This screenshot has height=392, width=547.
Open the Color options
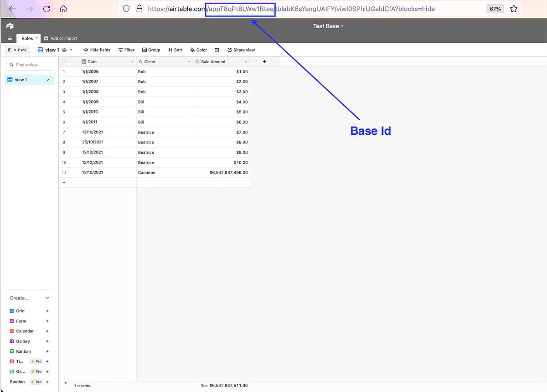pyautogui.click(x=198, y=50)
